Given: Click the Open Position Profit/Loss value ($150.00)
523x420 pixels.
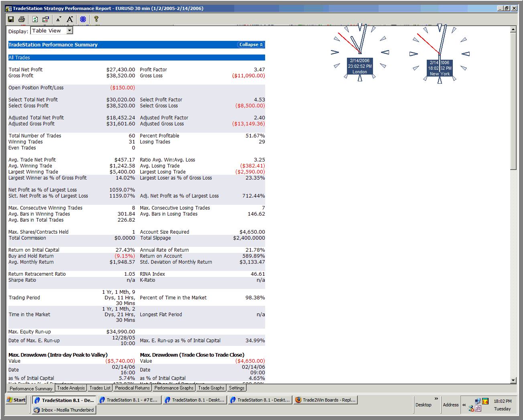Looking at the screenshot, I should pyautogui.click(x=123, y=88).
